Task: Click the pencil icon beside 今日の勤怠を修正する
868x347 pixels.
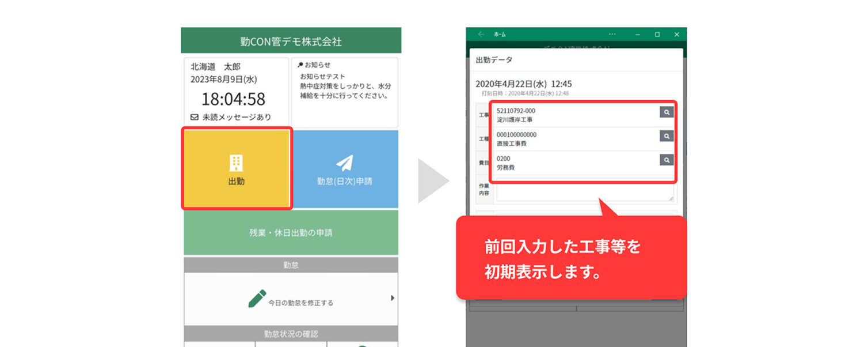Action: point(257,299)
